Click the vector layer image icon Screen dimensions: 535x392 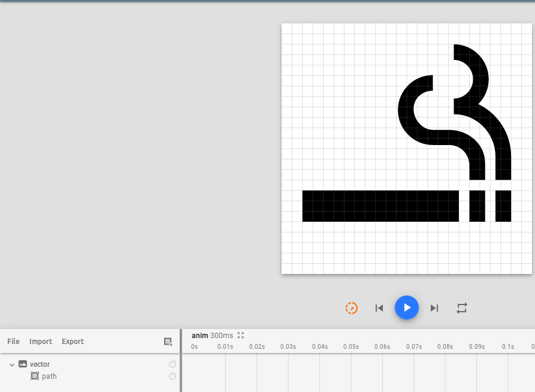coord(23,364)
